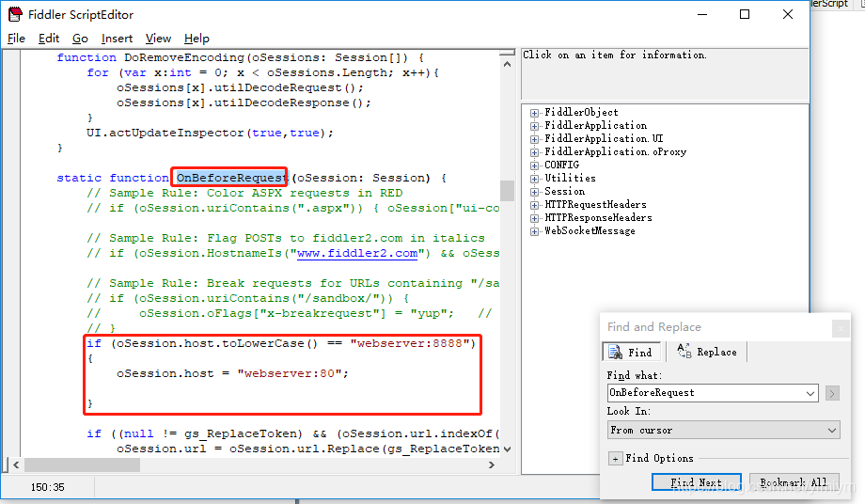Image resolution: width=865 pixels, height=504 pixels.
Task: Open the Go menu
Action: coord(80,38)
